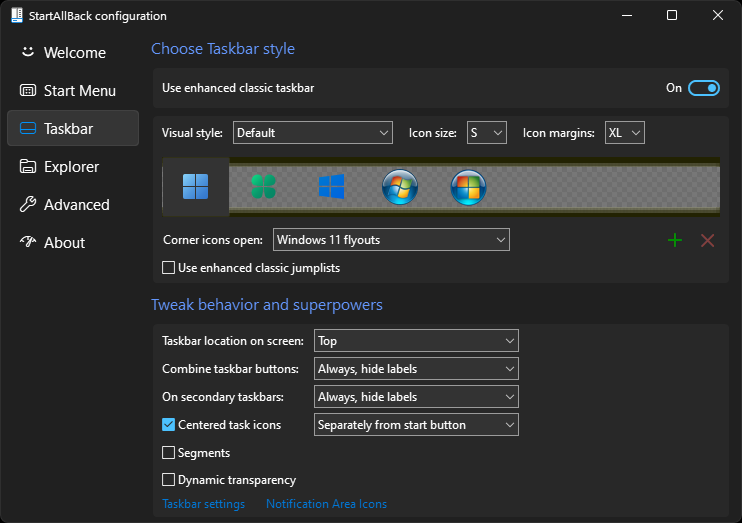Select the Windows 11 start button icon
This screenshot has height=523, width=742.
195,186
